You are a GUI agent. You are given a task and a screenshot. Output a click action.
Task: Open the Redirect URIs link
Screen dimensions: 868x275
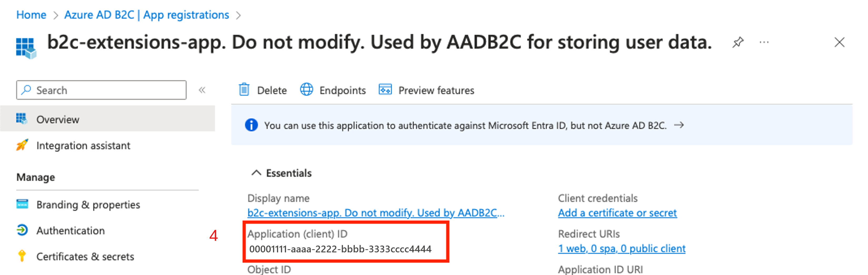pos(622,248)
